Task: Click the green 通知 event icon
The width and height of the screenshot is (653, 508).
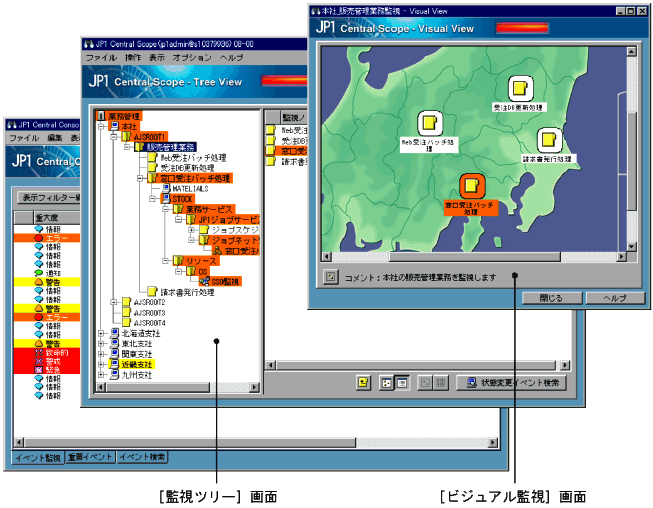Action: pyautogui.click(x=39, y=273)
